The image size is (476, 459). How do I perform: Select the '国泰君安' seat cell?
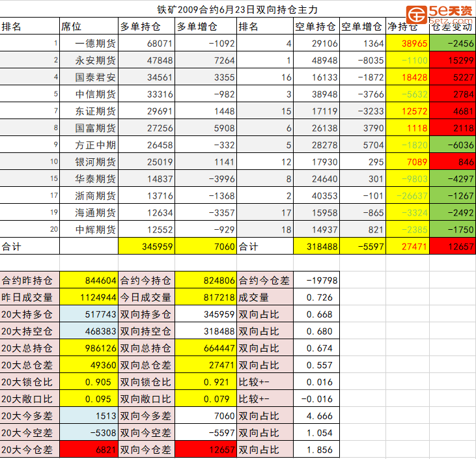pos(89,77)
